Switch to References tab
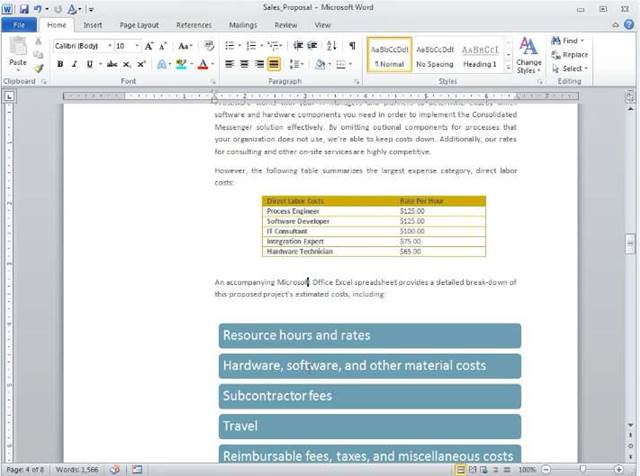 (194, 25)
